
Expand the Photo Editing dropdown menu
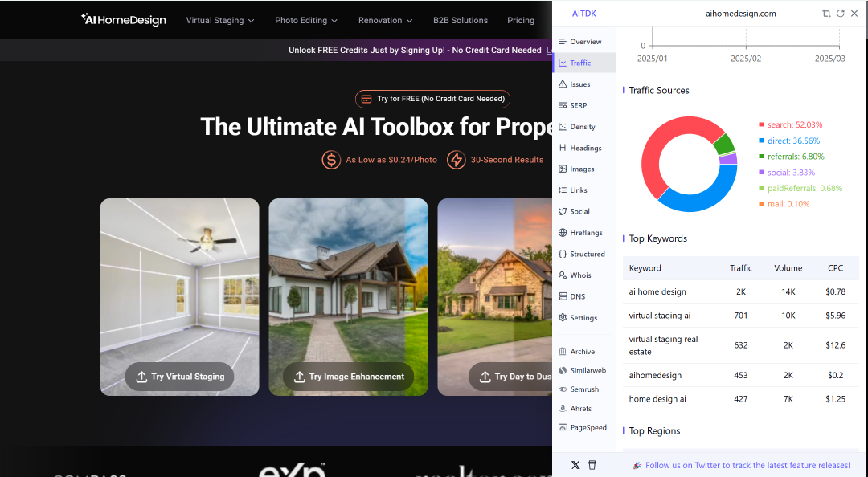[x=306, y=20]
